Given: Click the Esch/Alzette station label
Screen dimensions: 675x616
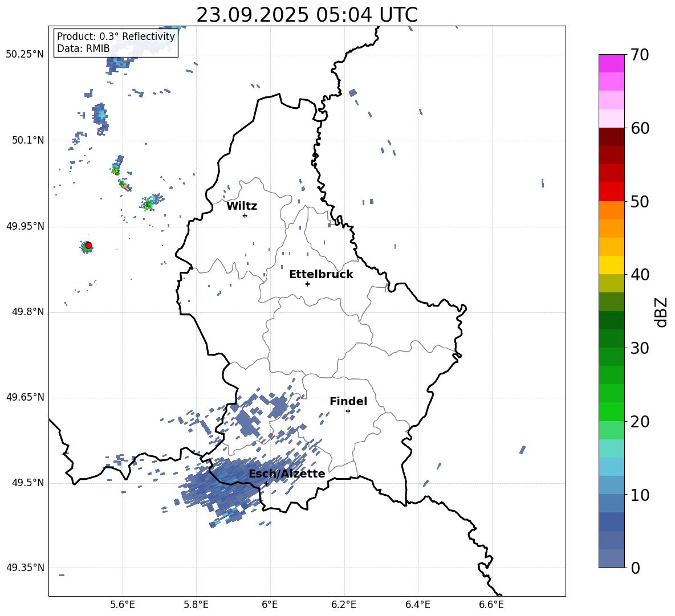Looking at the screenshot, I should pyautogui.click(x=287, y=474).
